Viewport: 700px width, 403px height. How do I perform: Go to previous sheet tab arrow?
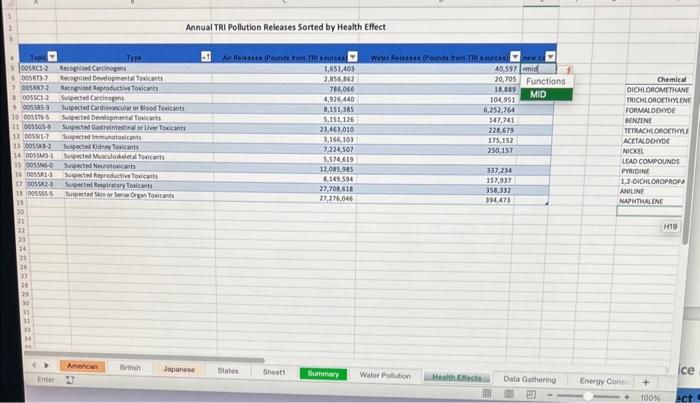point(34,365)
